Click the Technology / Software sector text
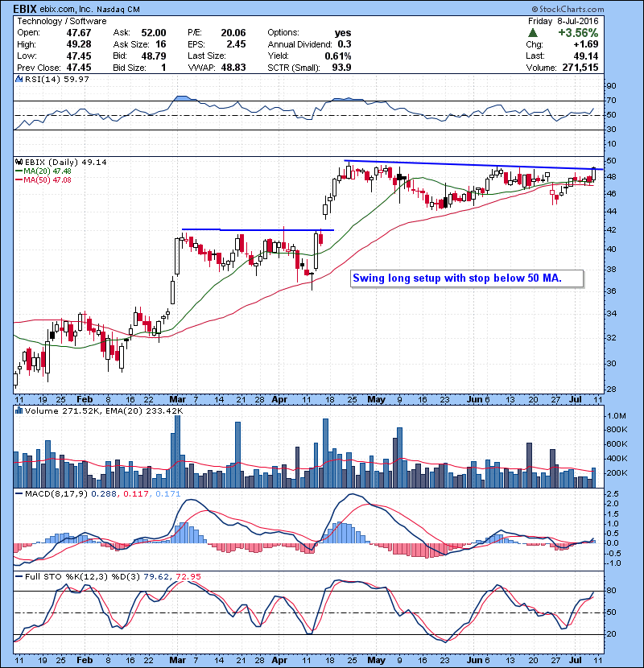644x668 pixels. point(62,21)
